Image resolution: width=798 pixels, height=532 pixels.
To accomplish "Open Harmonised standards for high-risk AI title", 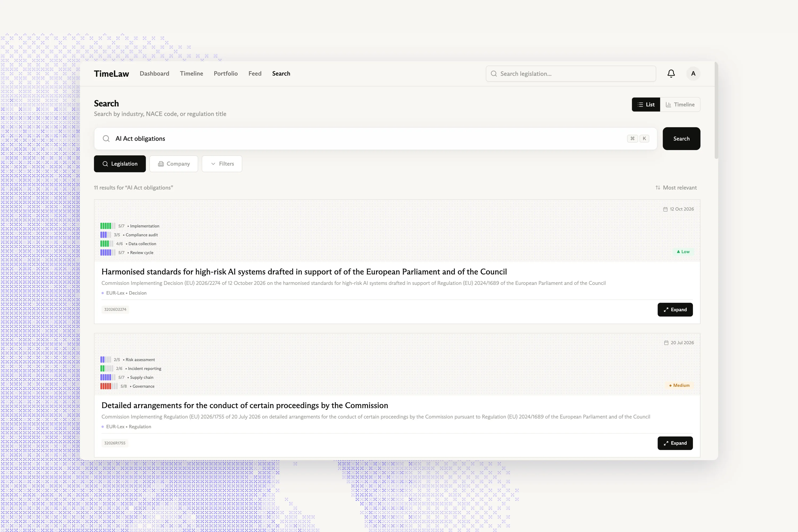I will (304, 272).
